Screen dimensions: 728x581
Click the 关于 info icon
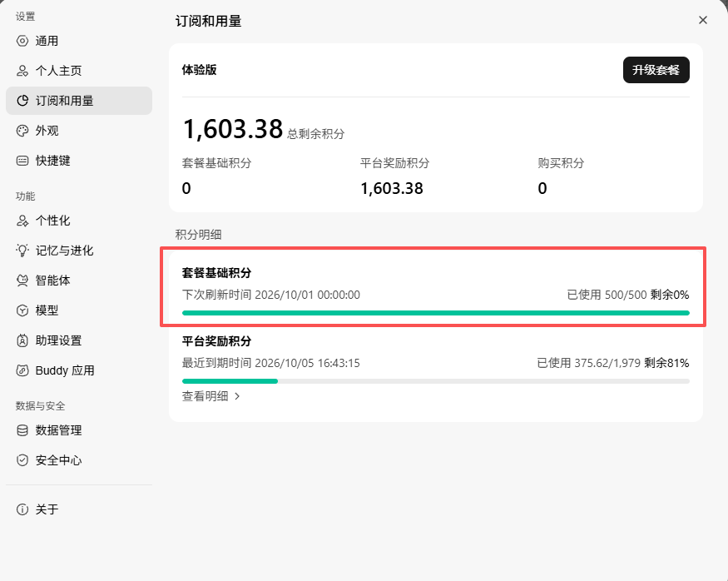point(22,509)
